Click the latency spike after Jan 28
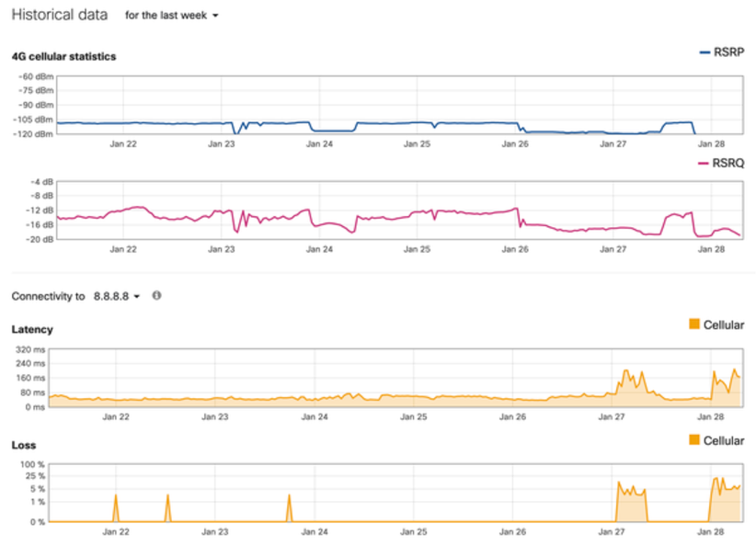756x546 pixels. pos(716,373)
